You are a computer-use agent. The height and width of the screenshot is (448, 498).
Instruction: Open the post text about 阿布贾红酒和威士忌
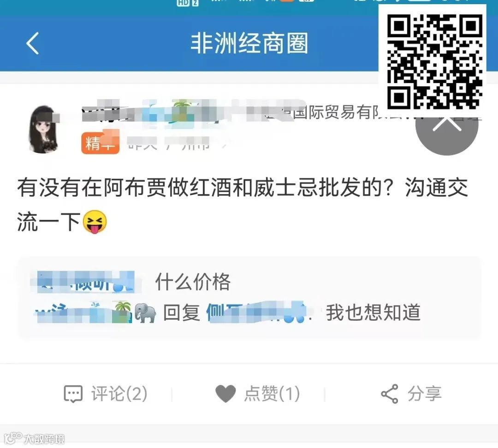tap(243, 204)
